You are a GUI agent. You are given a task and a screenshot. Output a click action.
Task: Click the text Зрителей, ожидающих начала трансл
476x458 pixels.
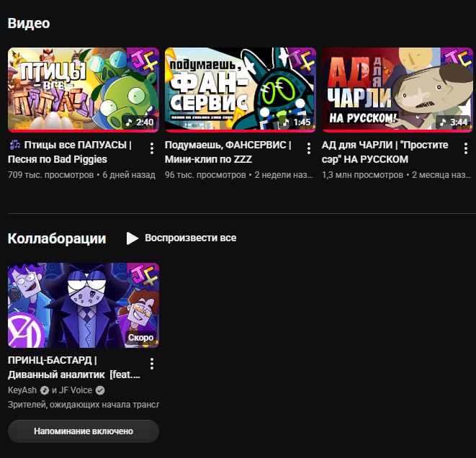(x=84, y=405)
